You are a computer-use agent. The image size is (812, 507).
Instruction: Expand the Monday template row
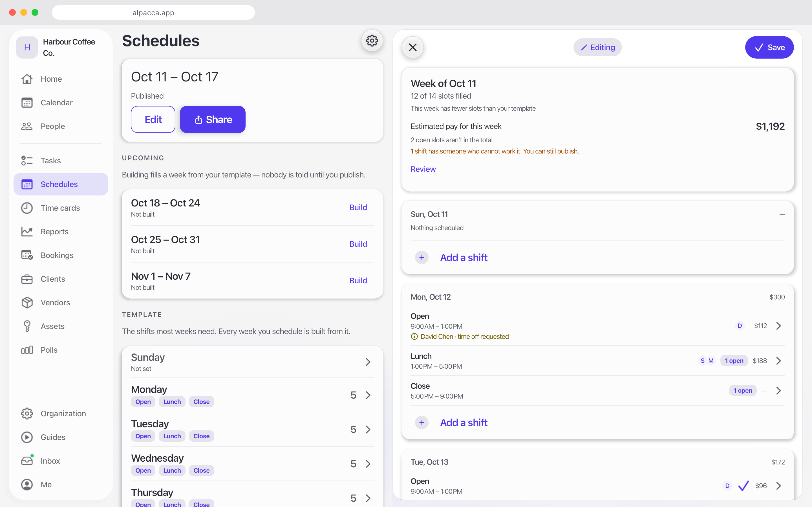pos(252,395)
